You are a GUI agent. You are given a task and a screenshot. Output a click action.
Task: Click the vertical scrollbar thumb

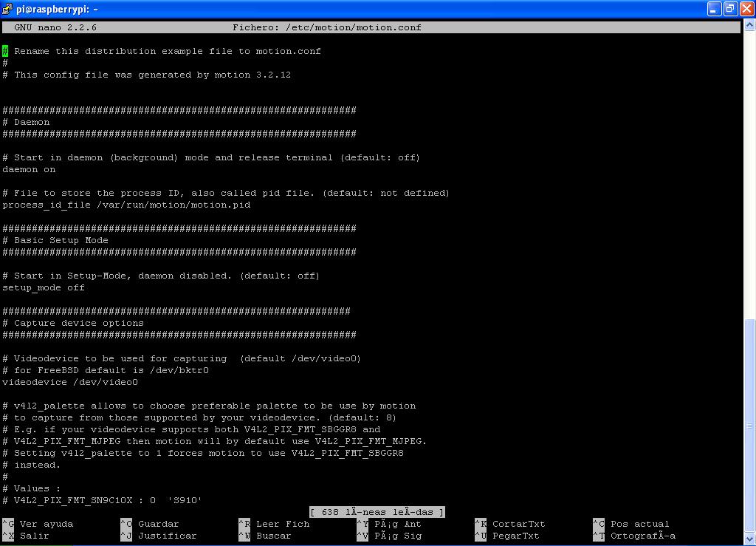pyautogui.click(x=749, y=425)
